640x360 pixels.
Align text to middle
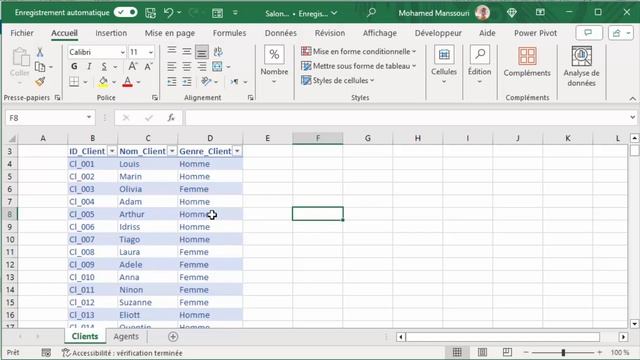187,51
